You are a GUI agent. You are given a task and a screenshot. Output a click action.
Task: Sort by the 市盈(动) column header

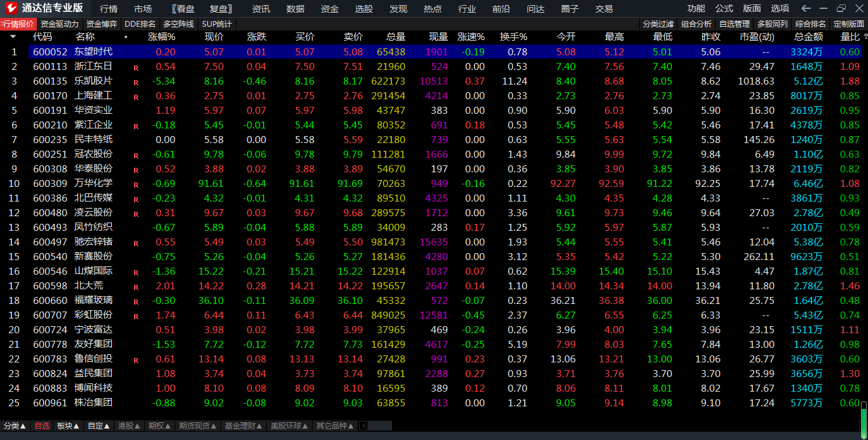[x=757, y=37]
